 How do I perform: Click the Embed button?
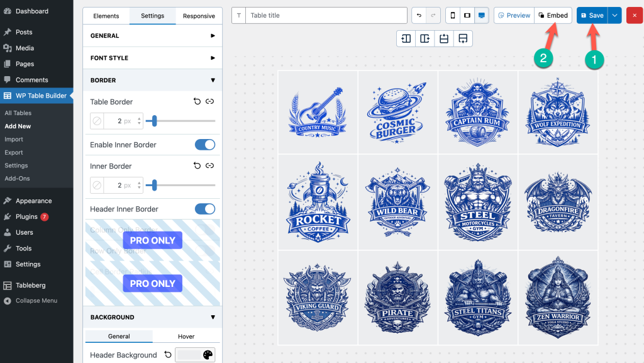553,16
